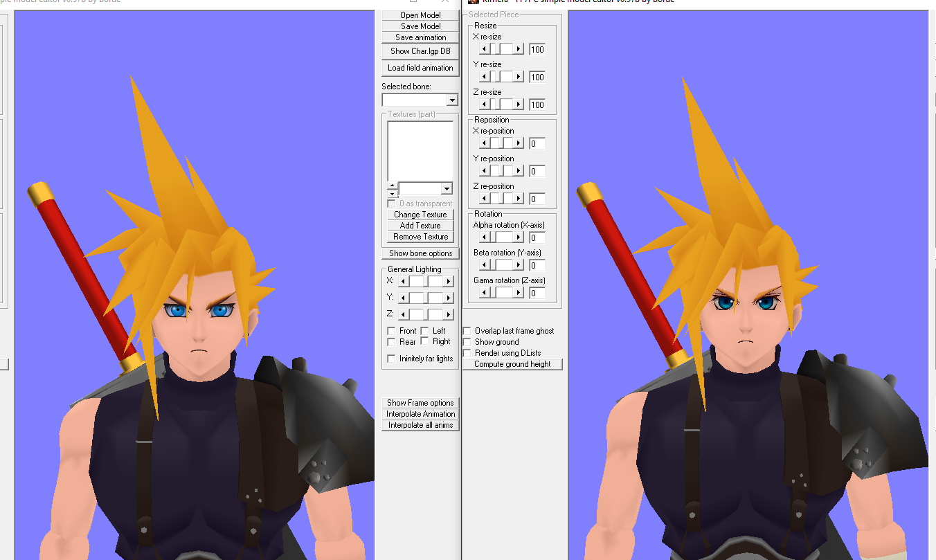This screenshot has width=936, height=560.
Task: Click texture spinner down arrow
Action: (393, 194)
